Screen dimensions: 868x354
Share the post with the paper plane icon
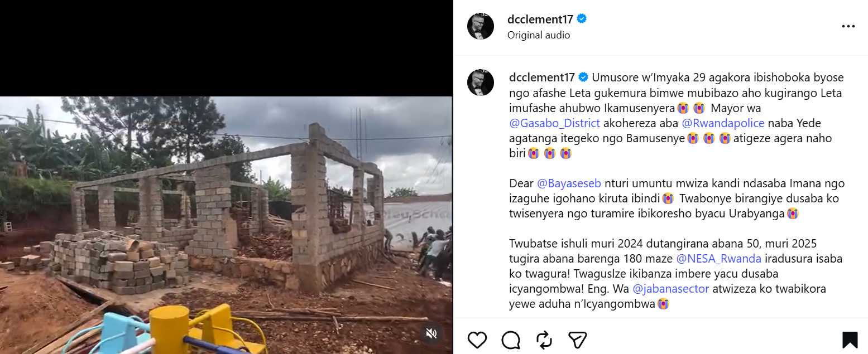(x=577, y=340)
